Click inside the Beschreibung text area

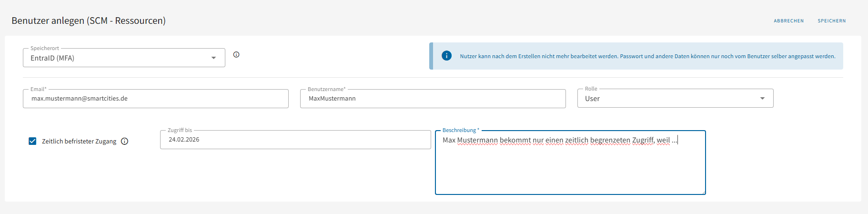(570, 167)
